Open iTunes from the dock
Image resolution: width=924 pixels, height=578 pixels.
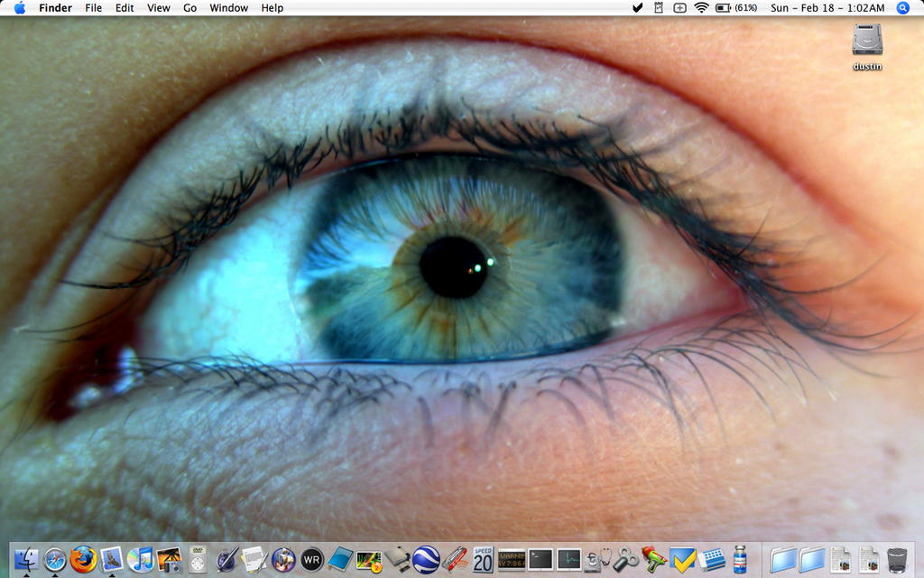[140, 559]
